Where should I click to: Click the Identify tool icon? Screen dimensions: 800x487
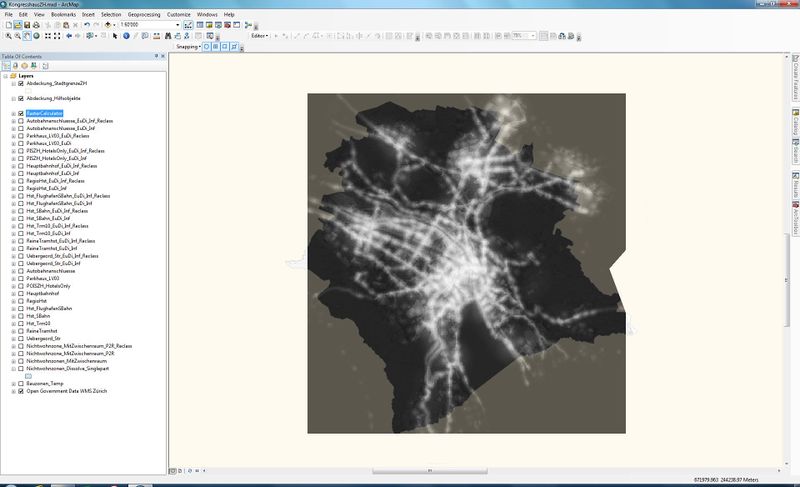point(126,35)
